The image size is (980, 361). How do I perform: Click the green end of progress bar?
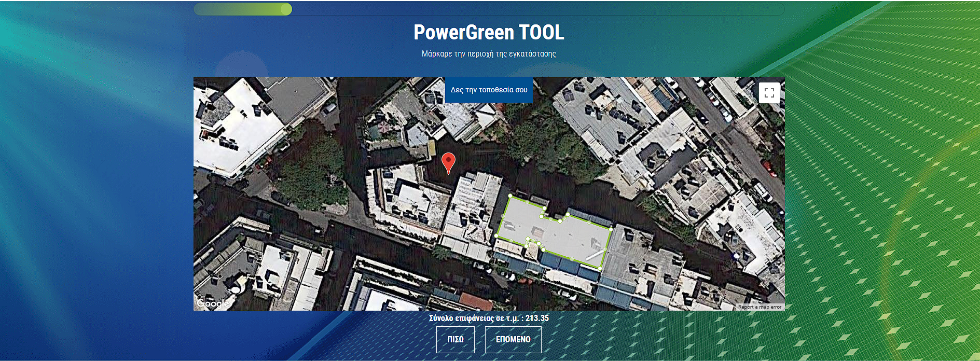click(x=286, y=9)
